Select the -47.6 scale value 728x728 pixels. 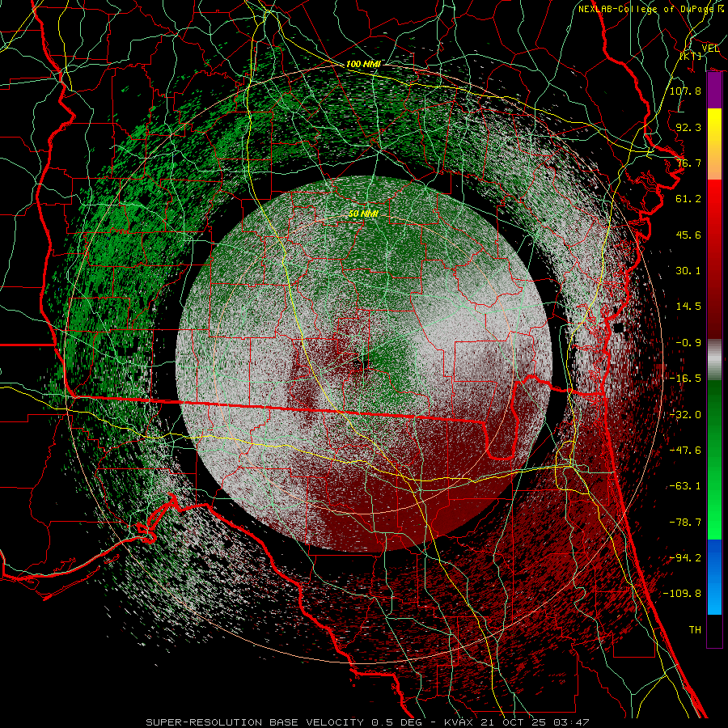tap(685, 451)
